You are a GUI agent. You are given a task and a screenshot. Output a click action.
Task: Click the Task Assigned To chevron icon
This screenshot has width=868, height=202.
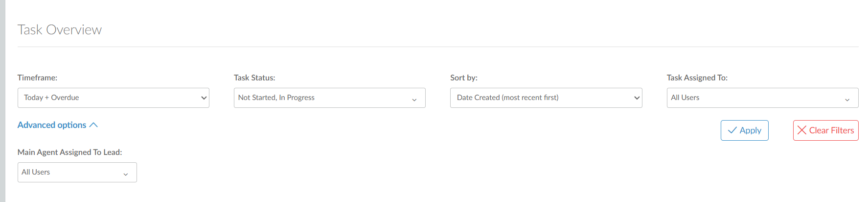(847, 100)
